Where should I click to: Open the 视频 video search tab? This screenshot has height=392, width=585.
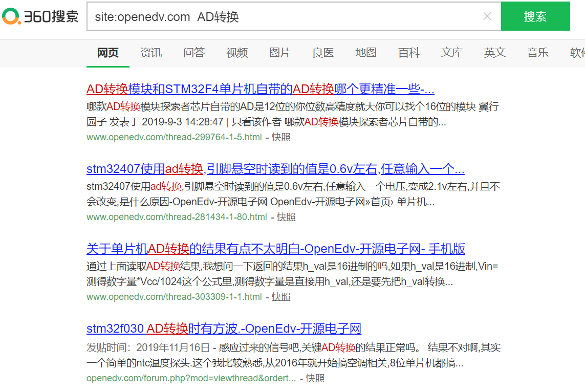point(236,53)
